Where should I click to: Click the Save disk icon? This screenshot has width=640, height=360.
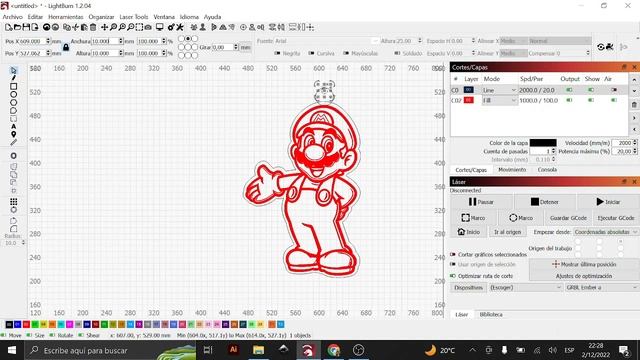point(26,27)
